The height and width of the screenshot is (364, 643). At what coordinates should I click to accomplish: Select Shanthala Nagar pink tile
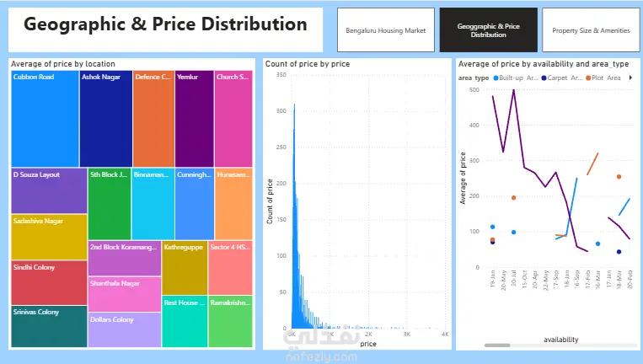pos(125,294)
